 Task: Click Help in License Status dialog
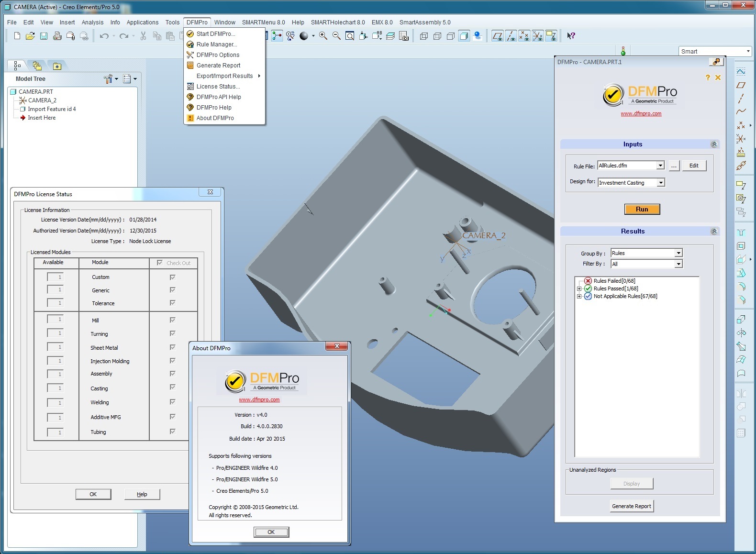142,494
